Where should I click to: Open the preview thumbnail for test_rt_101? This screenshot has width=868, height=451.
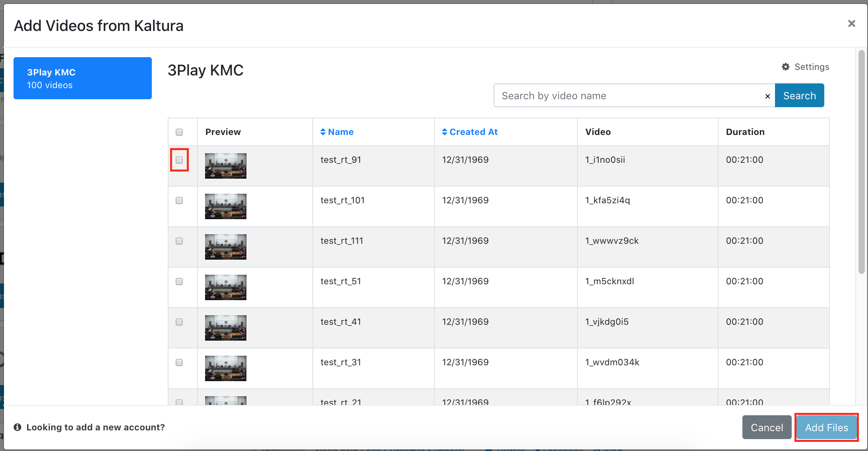(x=226, y=206)
